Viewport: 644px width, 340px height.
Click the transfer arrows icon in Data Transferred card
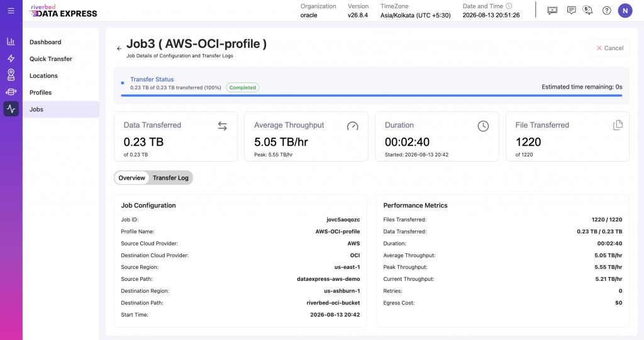pos(222,126)
